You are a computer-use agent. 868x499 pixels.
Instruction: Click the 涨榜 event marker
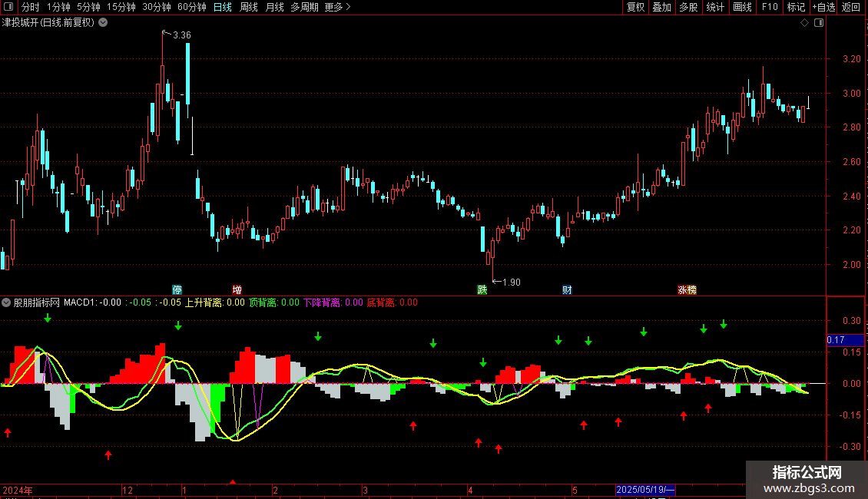(x=687, y=290)
